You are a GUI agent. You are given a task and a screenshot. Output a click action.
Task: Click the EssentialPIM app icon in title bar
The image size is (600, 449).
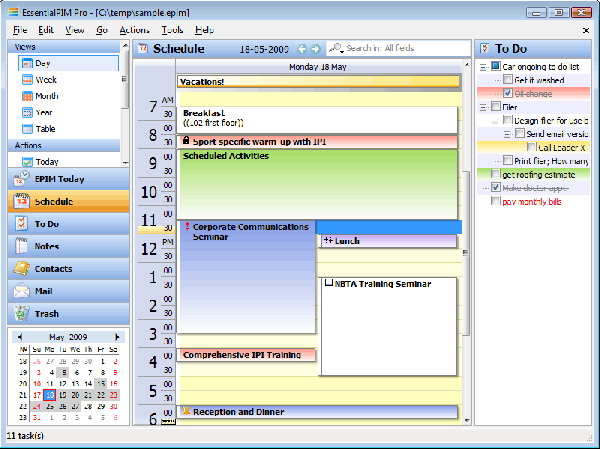click(x=13, y=12)
